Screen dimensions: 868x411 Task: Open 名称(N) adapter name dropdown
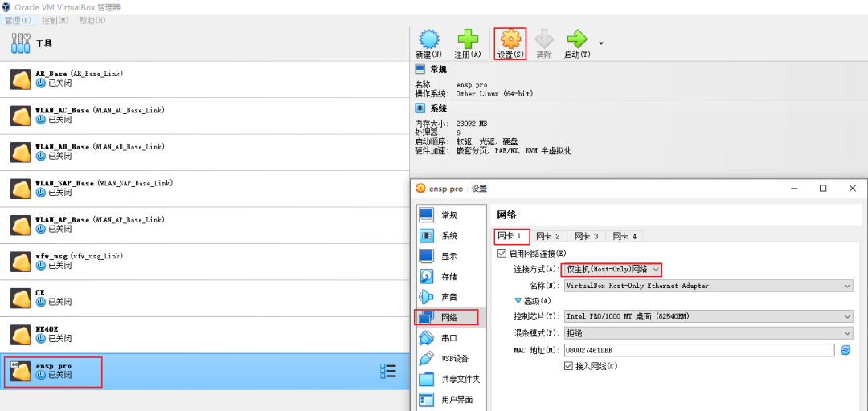tap(708, 286)
